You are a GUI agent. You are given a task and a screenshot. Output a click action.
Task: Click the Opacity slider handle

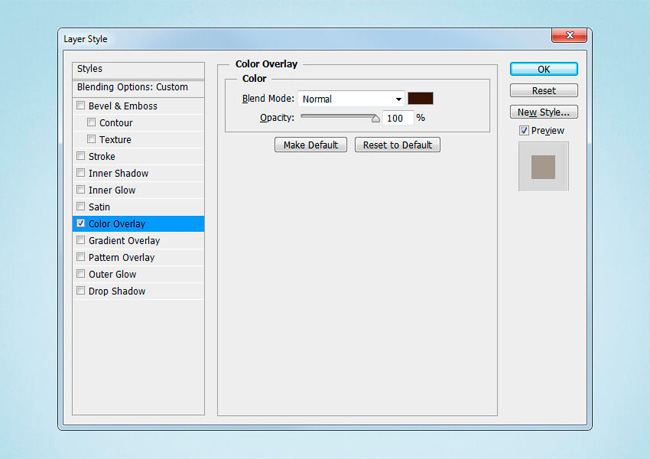[375, 119]
